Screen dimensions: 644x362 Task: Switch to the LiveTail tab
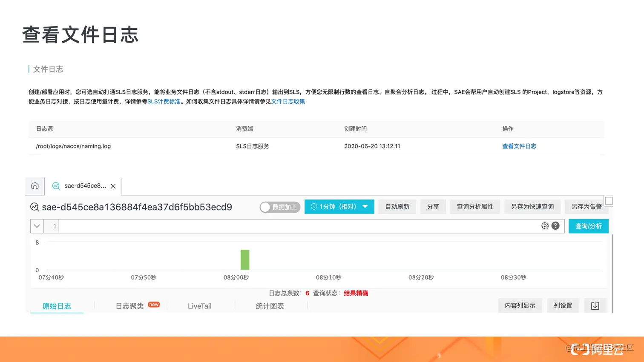point(200,305)
